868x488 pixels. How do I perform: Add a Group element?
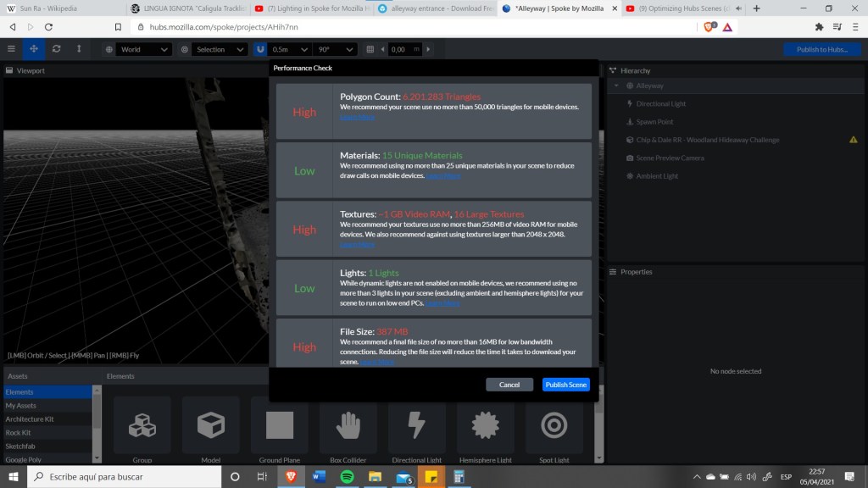[142, 430]
